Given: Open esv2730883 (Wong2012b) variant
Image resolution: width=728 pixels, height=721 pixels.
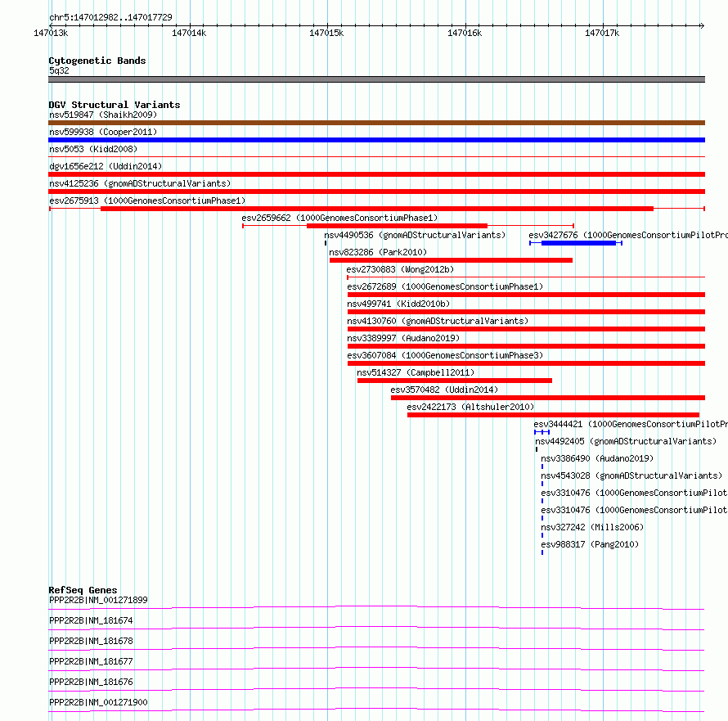Looking at the screenshot, I should pyautogui.click(x=400, y=269).
